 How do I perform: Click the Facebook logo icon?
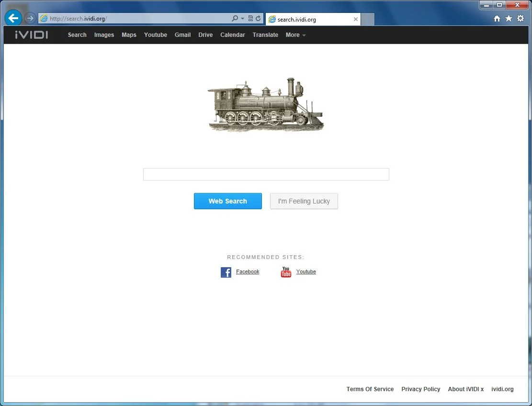(x=226, y=272)
